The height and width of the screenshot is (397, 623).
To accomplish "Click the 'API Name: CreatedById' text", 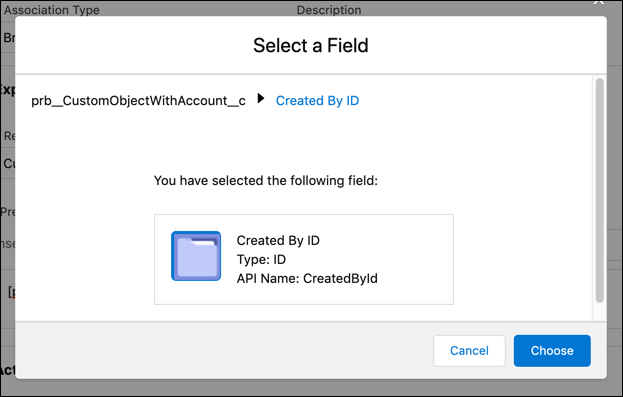I will (x=307, y=279).
